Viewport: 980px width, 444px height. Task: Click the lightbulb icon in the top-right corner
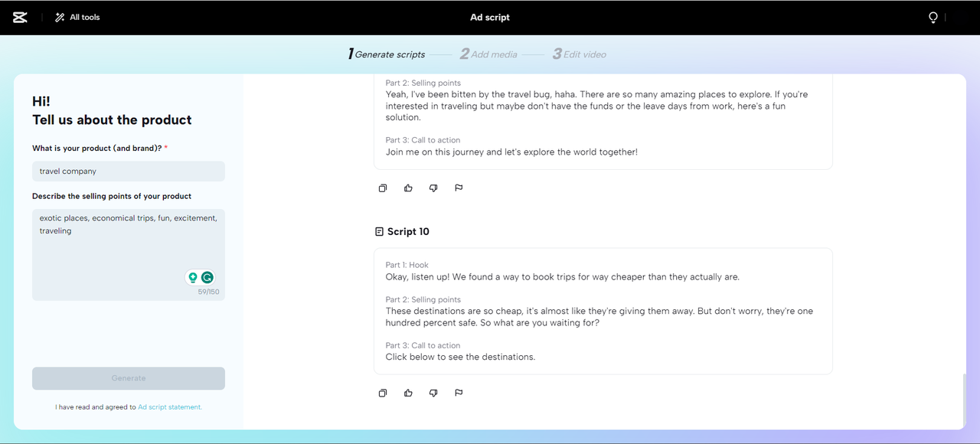pos(933,18)
